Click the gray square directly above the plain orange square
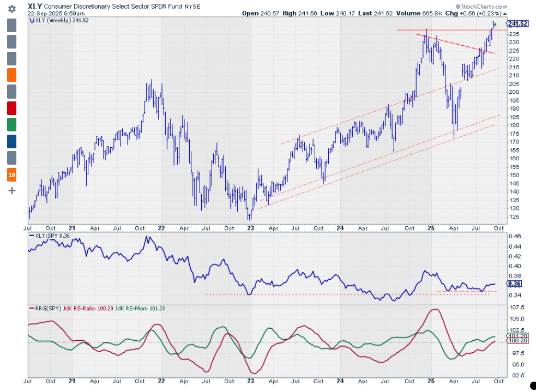 coord(12,58)
